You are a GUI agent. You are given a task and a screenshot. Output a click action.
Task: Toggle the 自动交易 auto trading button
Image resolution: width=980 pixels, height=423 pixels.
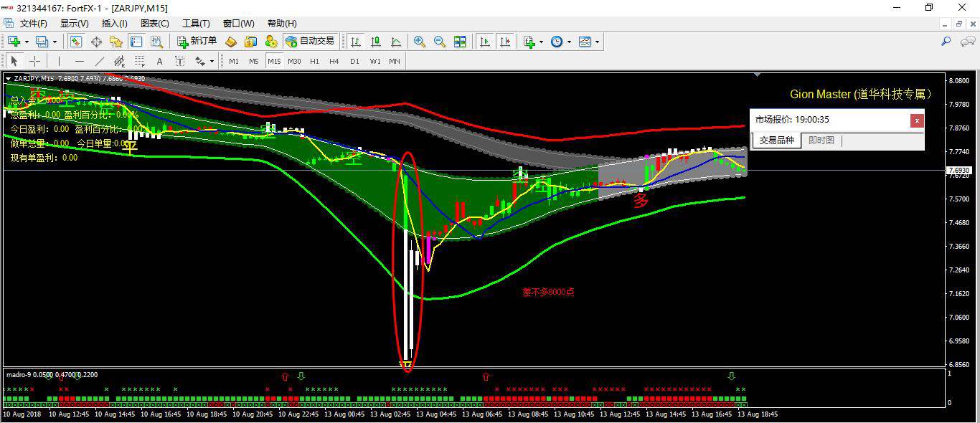pyautogui.click(x=310, y=42)
